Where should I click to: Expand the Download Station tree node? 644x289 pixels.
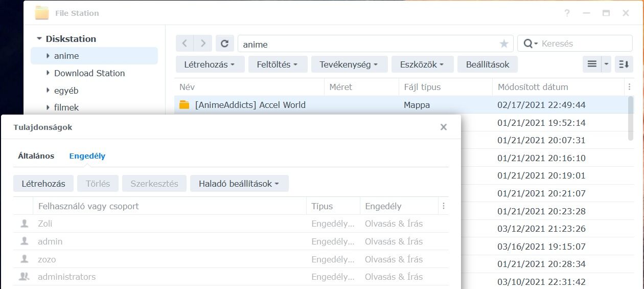[x=48, y=73]
